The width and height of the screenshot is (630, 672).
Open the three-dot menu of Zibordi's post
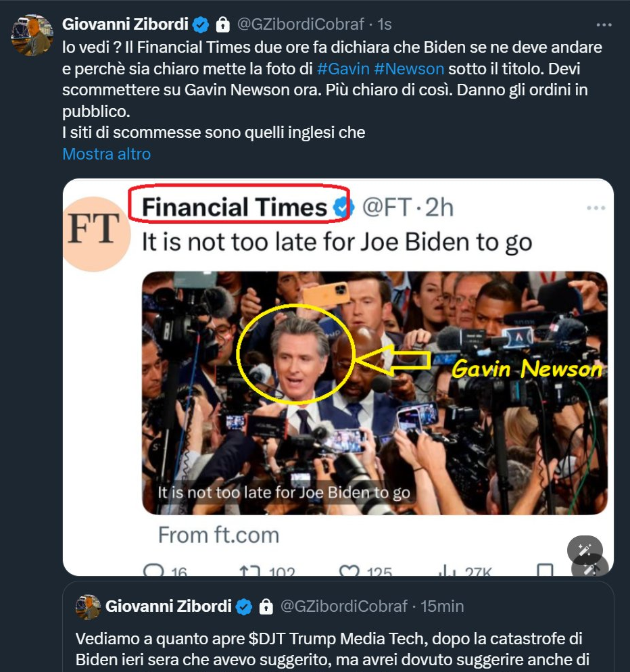pyautogui.click(x=604, y=25)
